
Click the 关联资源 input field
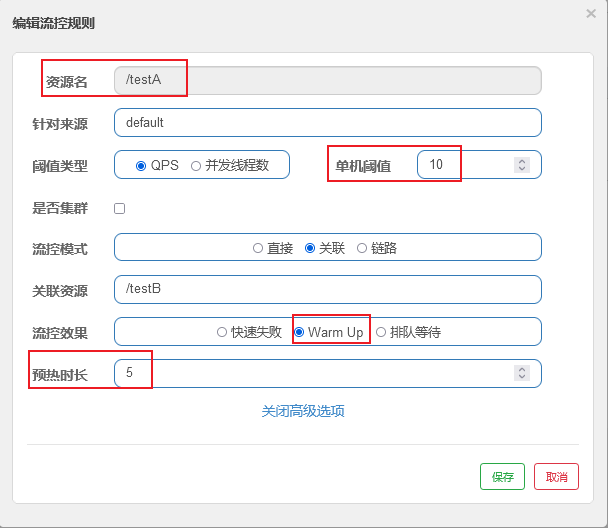tap(328, 289)
